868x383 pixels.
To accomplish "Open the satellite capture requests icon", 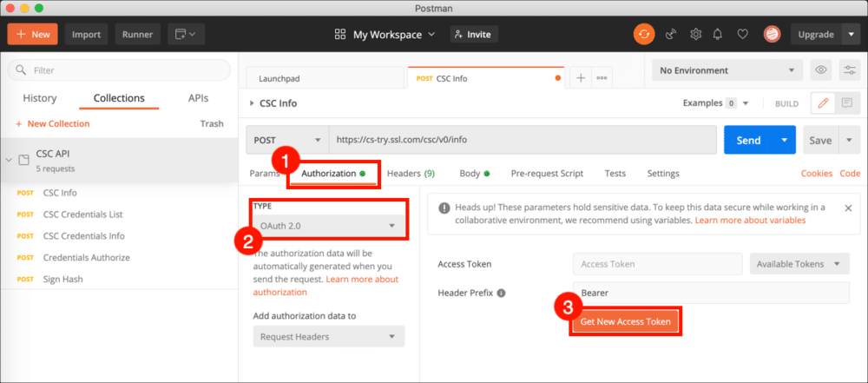I will coord(671,35).
